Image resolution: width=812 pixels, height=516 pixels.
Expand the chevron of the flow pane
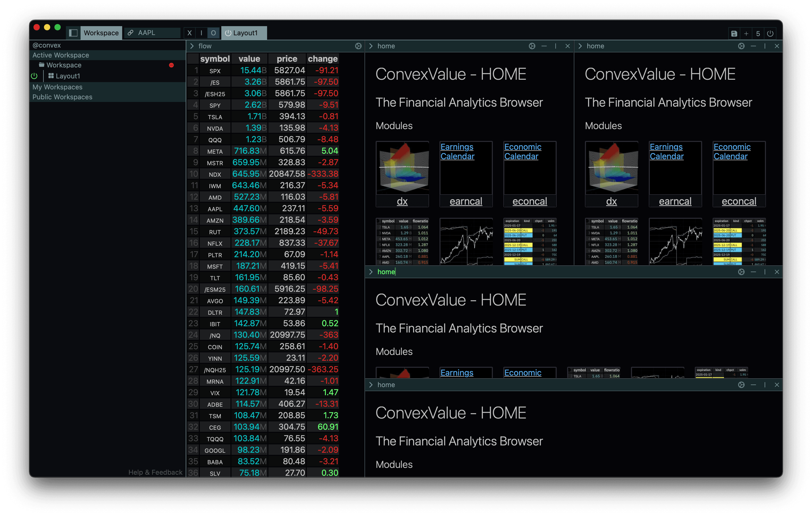tap(192, 46)
